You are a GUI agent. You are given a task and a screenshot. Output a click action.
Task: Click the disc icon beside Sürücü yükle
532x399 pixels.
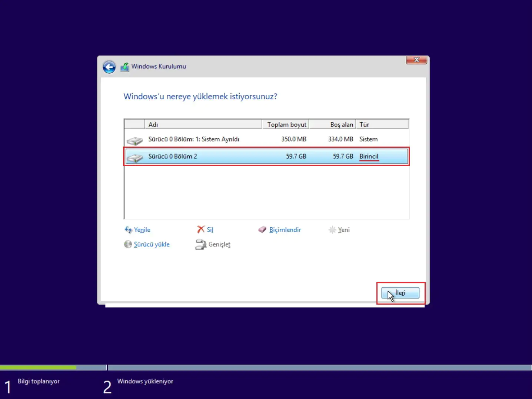[128, 244]
